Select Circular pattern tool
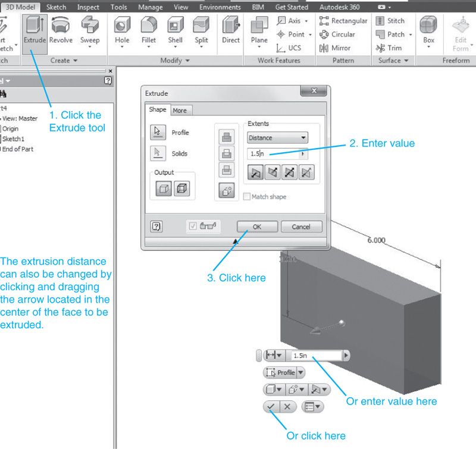Image resolution: width=476 pixels, height=449 pixels. point(337,34)
